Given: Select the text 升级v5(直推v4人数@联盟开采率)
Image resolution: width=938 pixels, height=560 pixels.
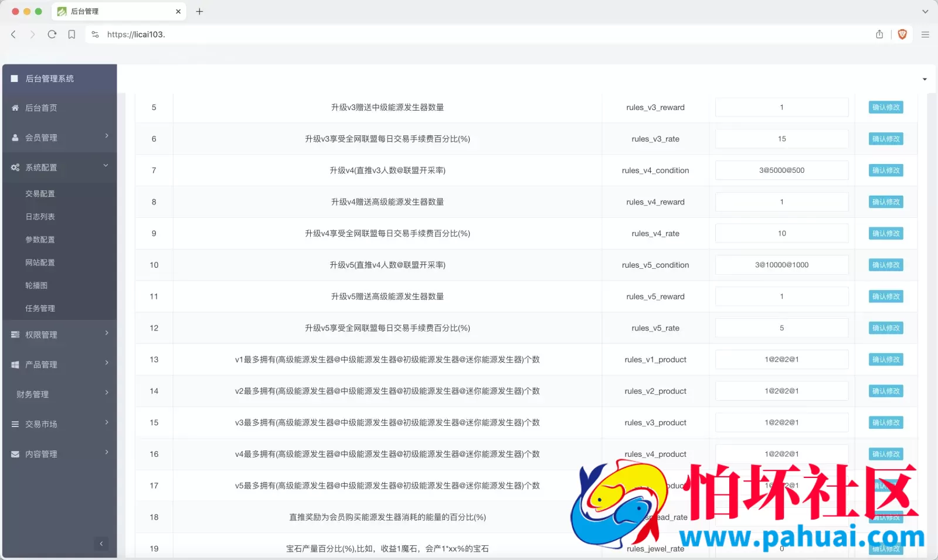Looking at the screenshot, I should coord(388,265).
